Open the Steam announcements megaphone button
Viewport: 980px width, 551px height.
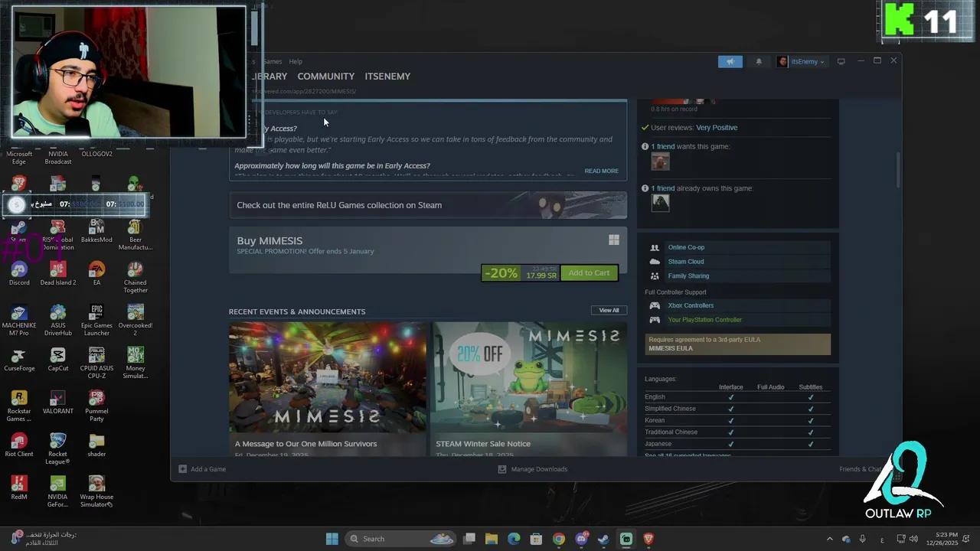click(x=730, y=62)
